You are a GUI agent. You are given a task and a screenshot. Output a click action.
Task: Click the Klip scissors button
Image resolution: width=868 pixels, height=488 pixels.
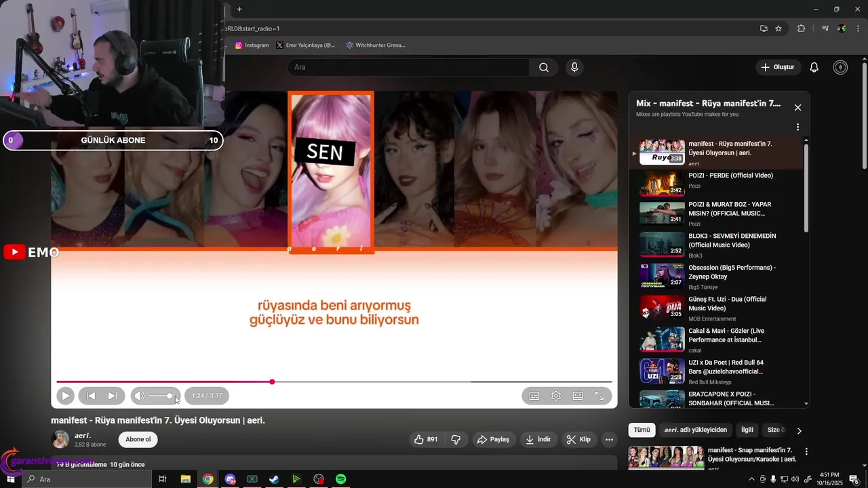tap(578, 439)
